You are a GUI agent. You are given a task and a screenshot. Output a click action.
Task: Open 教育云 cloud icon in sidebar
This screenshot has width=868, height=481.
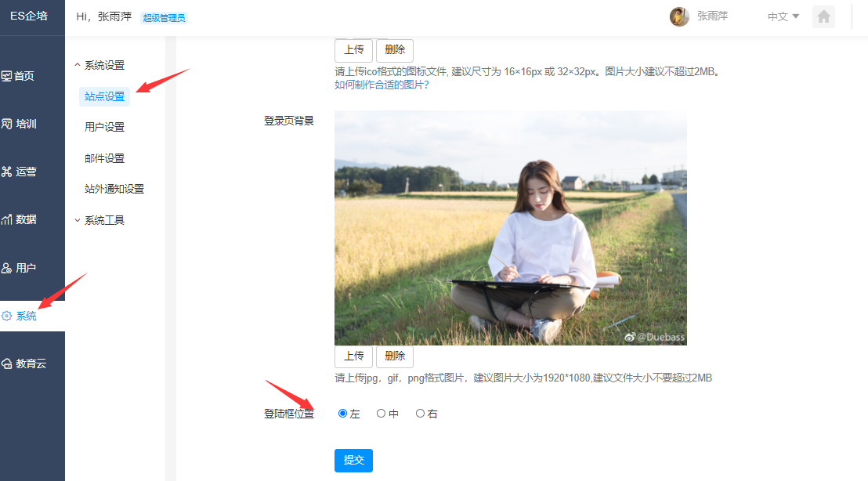7,363
